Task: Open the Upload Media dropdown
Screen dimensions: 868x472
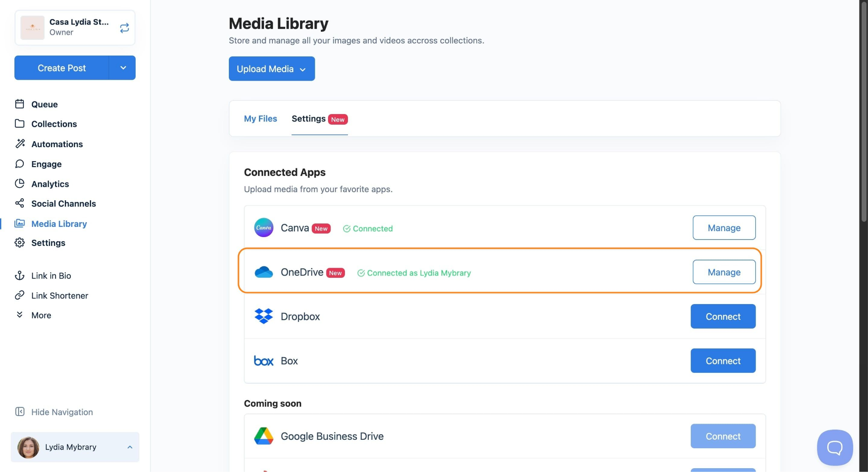Action: click(272, 69)
